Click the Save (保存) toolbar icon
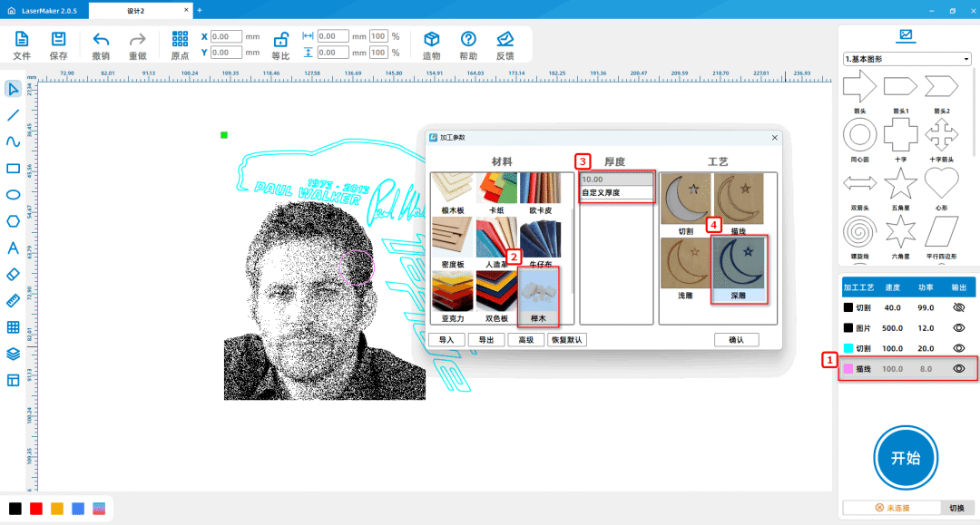Viewport: 980px width, 525px height. click(x=58, y=39)
